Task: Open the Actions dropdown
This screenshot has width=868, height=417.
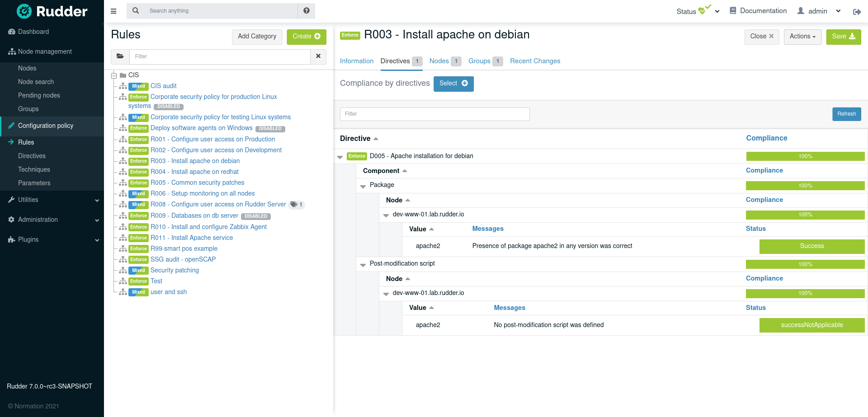Action: coord(802,37)
